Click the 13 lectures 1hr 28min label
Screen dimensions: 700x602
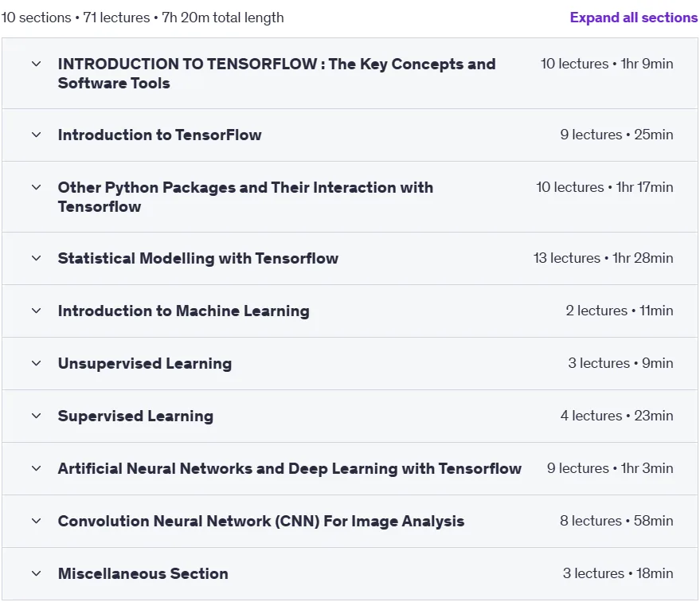603,258
